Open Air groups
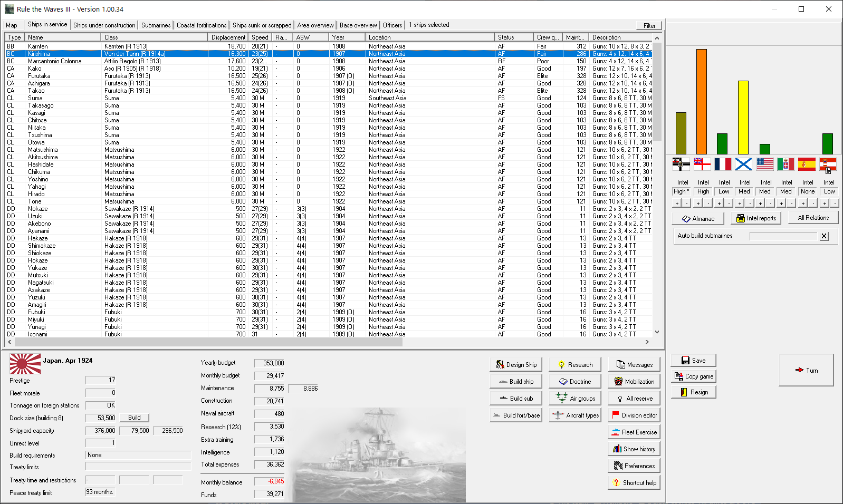Screen dimensions: 843x504 pos(574,399)
